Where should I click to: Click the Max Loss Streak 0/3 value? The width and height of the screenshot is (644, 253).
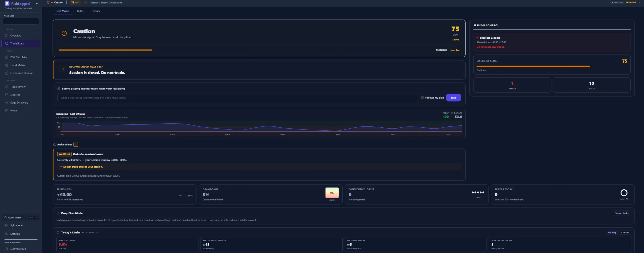tap(349, 245)
